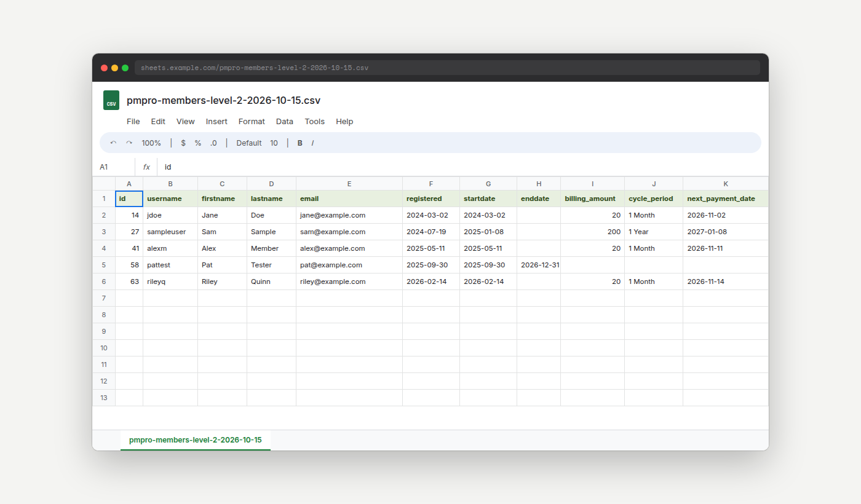
Task: Select the cell containing pattest
Action: pos(170,265)
